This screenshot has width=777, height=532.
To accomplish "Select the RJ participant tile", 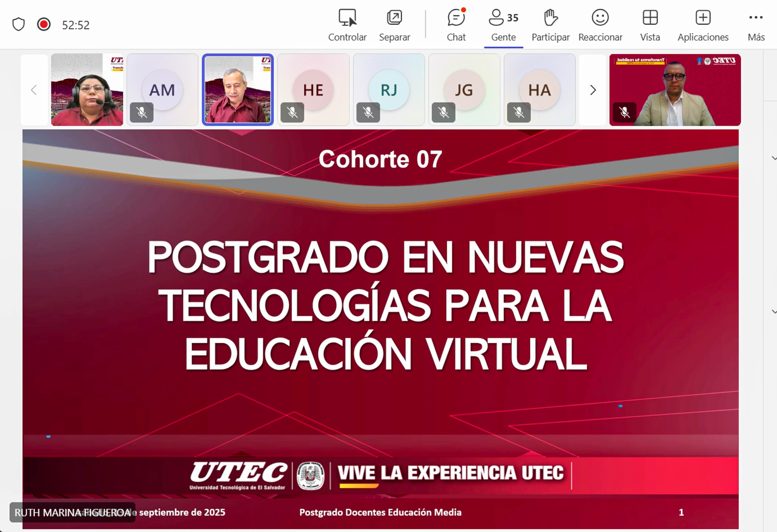I will (x=389, y=90).
